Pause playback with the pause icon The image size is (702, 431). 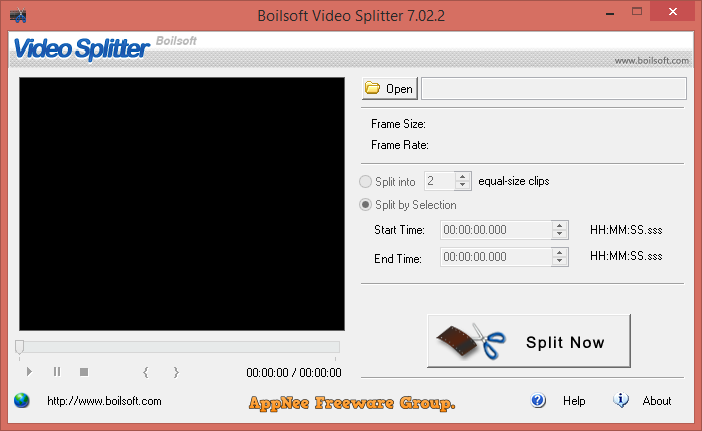57,371
